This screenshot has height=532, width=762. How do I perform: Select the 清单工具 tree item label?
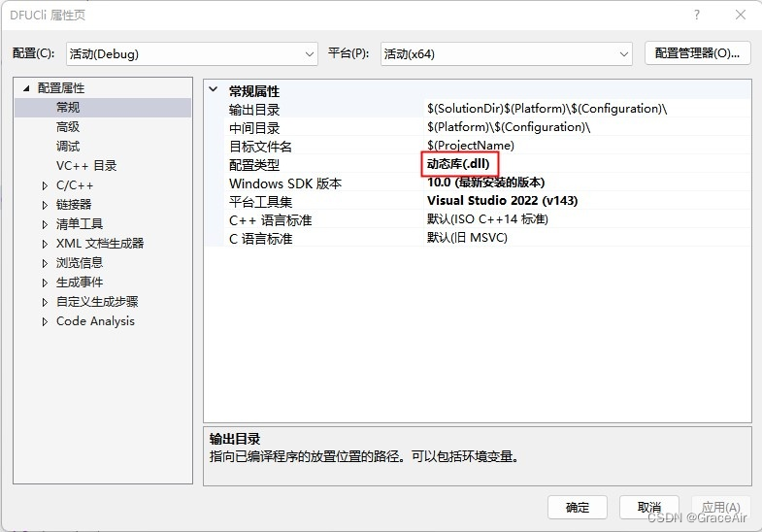point(80,224)
